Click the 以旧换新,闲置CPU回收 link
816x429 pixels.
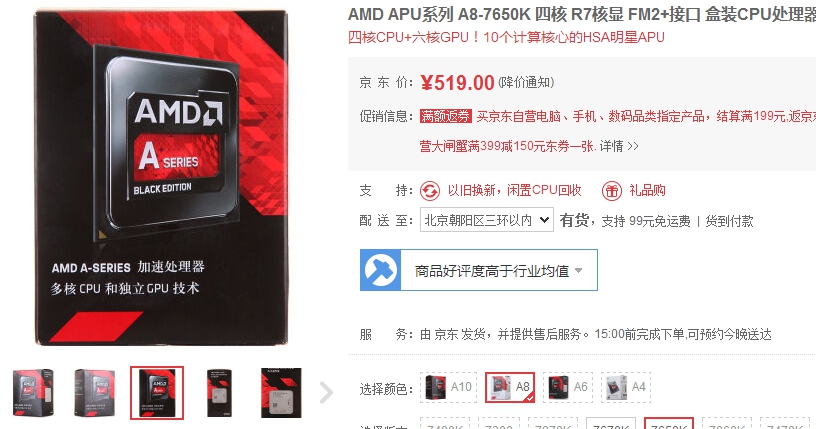point(514,191)
